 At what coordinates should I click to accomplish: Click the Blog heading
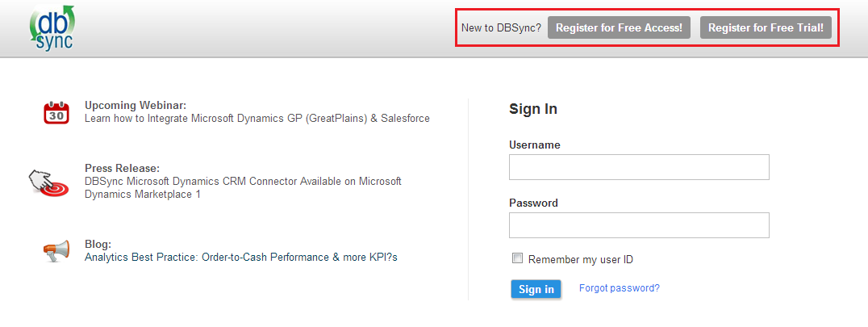click(x=98, y=245)
